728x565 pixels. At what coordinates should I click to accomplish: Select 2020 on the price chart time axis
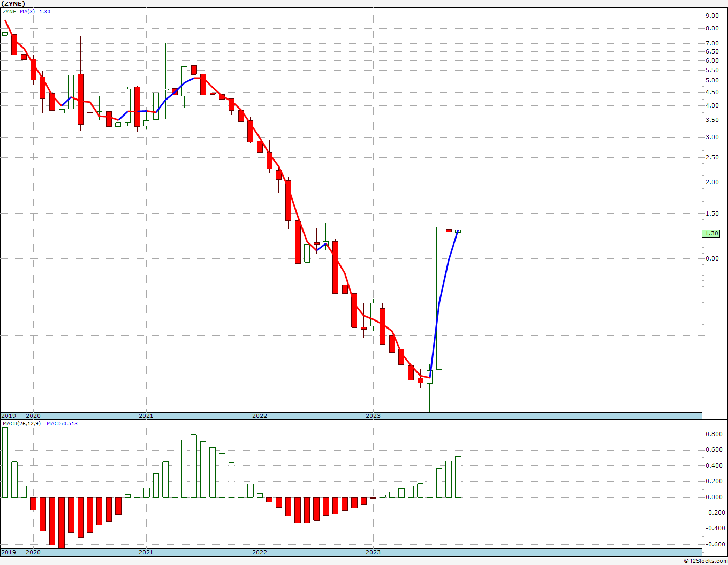tap(33, 416)
